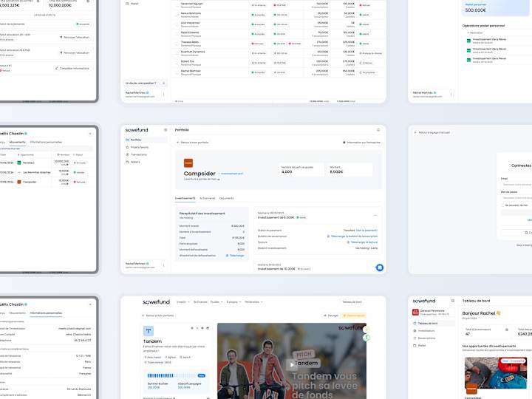532x399 pixels.
Task: Click the fourth sidebar icon below Transactions
Action: pos(127,162)
